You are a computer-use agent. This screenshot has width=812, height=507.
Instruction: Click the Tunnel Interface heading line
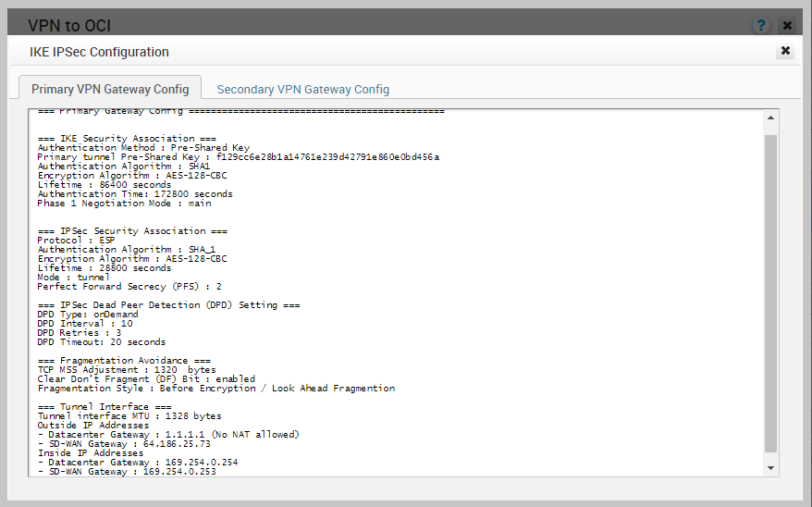[x=104, y=407]
